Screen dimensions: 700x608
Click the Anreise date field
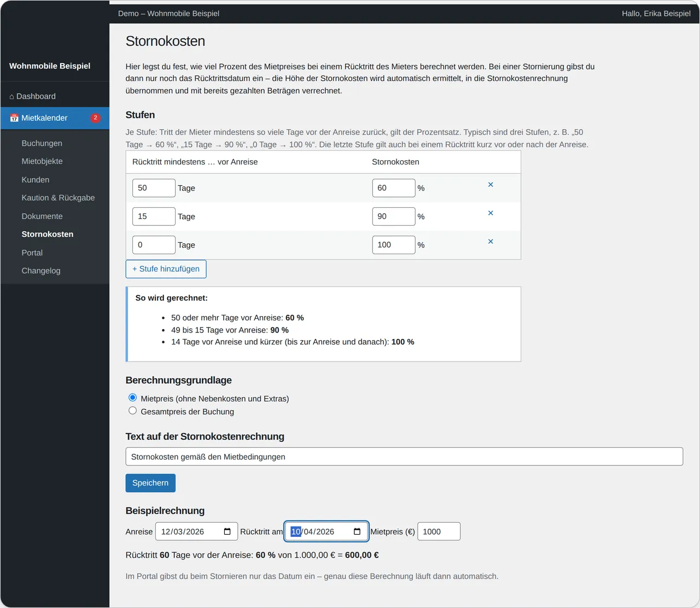pos(196,531)
